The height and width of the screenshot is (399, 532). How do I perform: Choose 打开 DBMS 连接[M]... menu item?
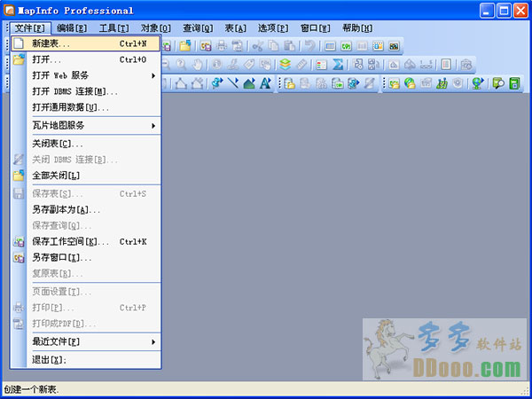pos(85,91)
